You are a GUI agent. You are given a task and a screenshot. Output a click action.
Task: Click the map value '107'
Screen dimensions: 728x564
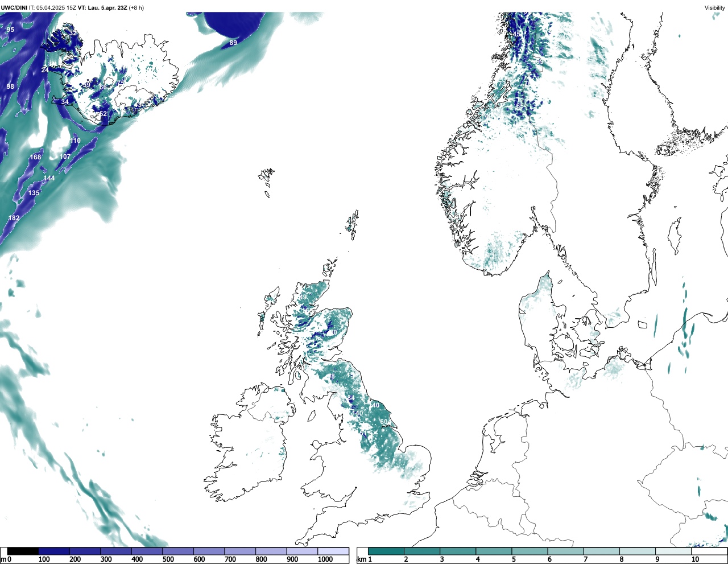(x=65, y=157)
